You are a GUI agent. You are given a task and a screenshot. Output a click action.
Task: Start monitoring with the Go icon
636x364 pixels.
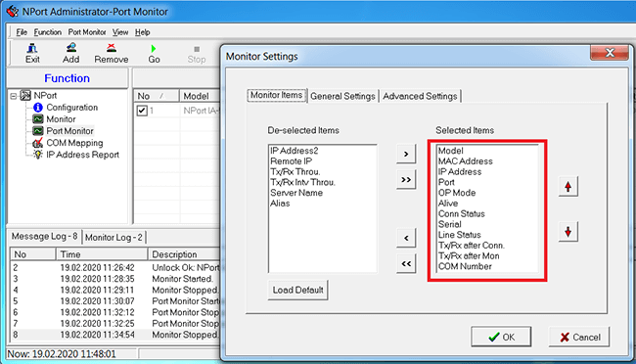click(154, 53)
